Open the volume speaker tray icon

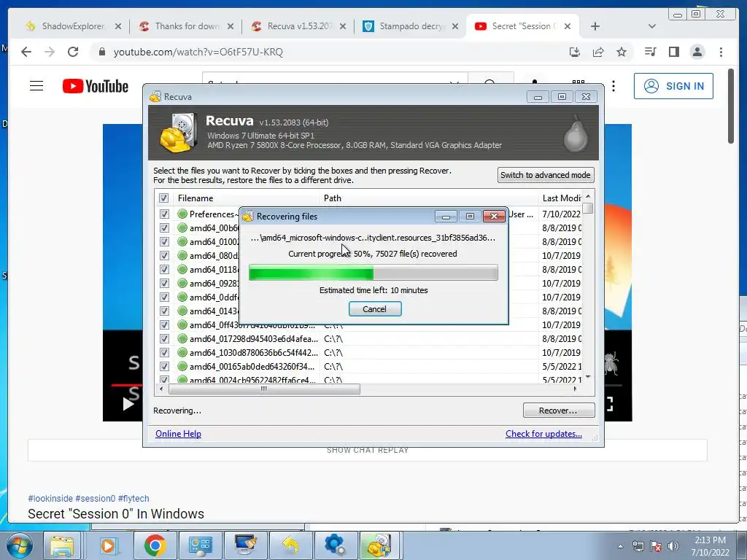click(x=673, y=546)
